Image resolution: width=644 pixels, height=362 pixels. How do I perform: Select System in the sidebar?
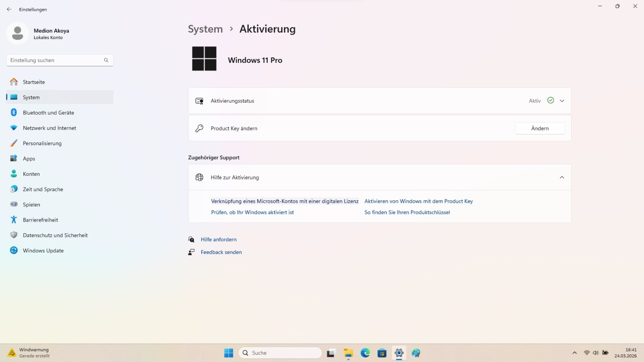(60, 97)
